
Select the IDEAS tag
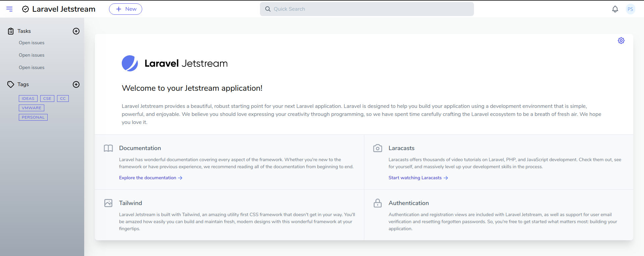point(28,99)
